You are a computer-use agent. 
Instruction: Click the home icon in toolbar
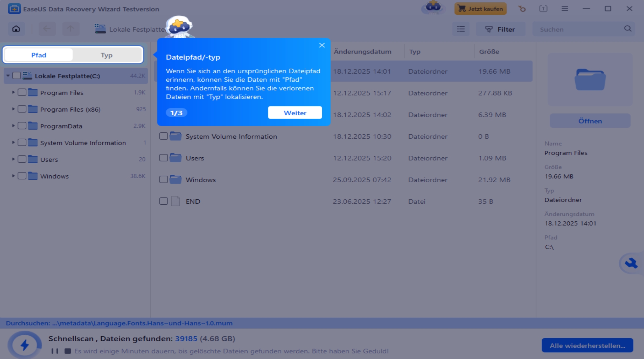16,29
